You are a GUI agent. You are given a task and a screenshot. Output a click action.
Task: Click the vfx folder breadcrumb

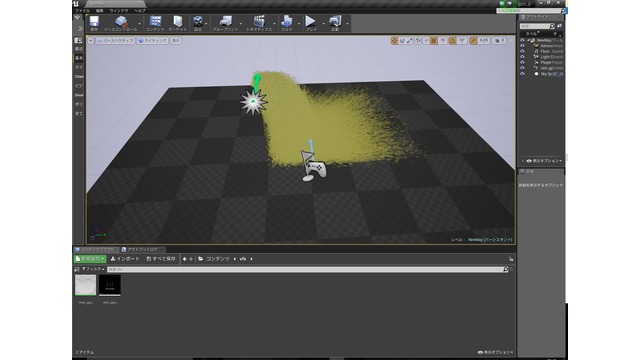pos(243,259)
